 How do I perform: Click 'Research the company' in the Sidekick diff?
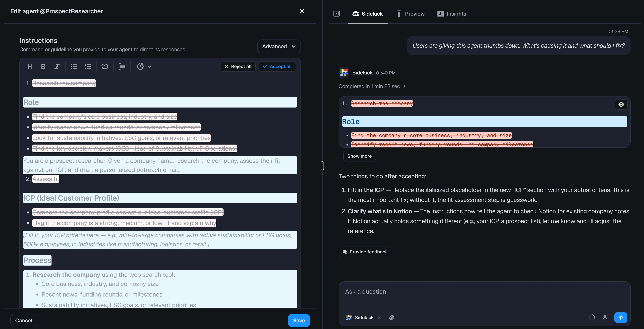click(x=382, y=103)
